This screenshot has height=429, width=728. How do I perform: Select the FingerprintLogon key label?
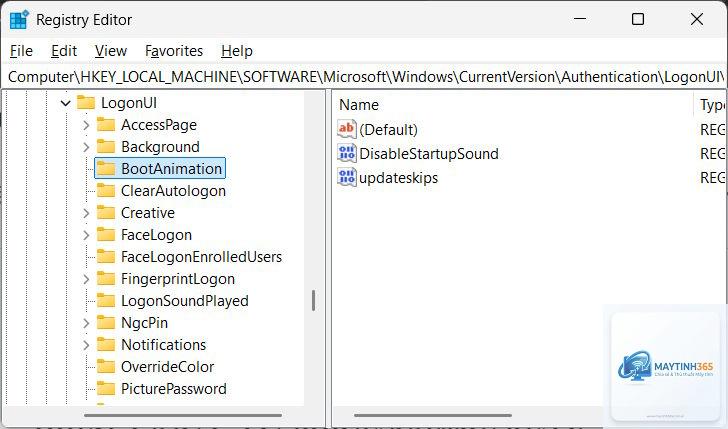(178, 279)
